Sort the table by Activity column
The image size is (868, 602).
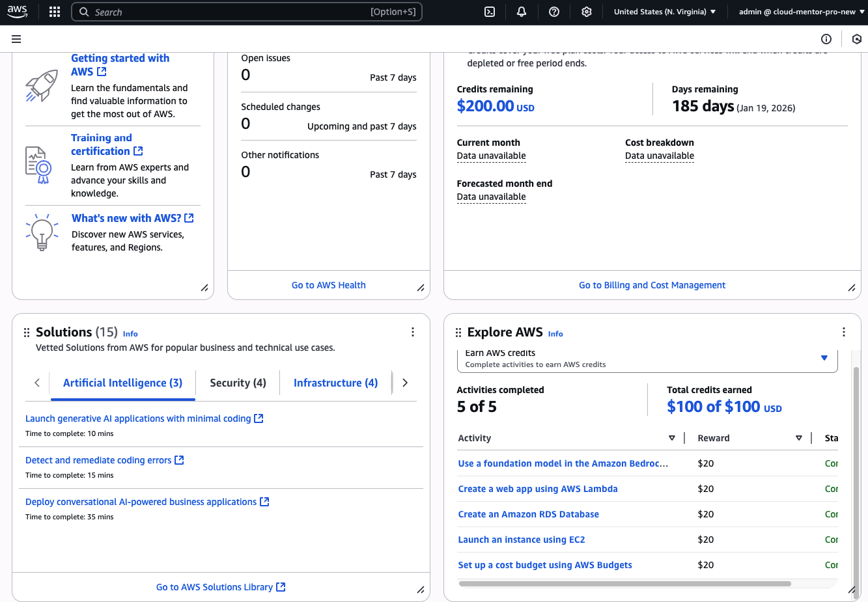pyautogui.click(x=671, y=438)
